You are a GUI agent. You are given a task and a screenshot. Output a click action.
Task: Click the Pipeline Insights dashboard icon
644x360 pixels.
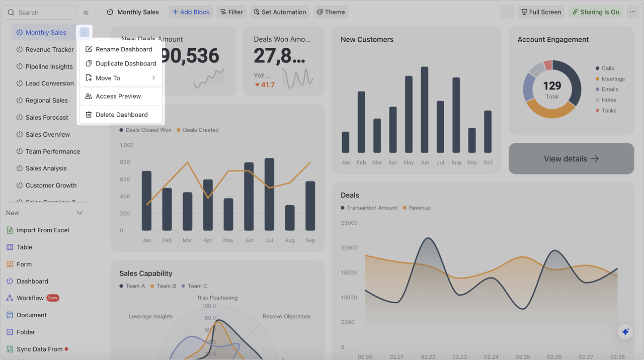click(x=20, y=66)
